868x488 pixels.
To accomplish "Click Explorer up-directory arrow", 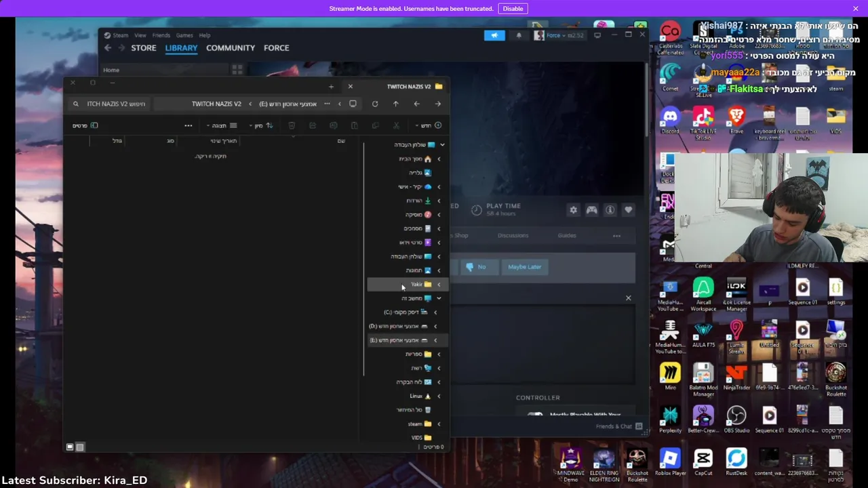I will pyautogui.click(x=396, y=104).
